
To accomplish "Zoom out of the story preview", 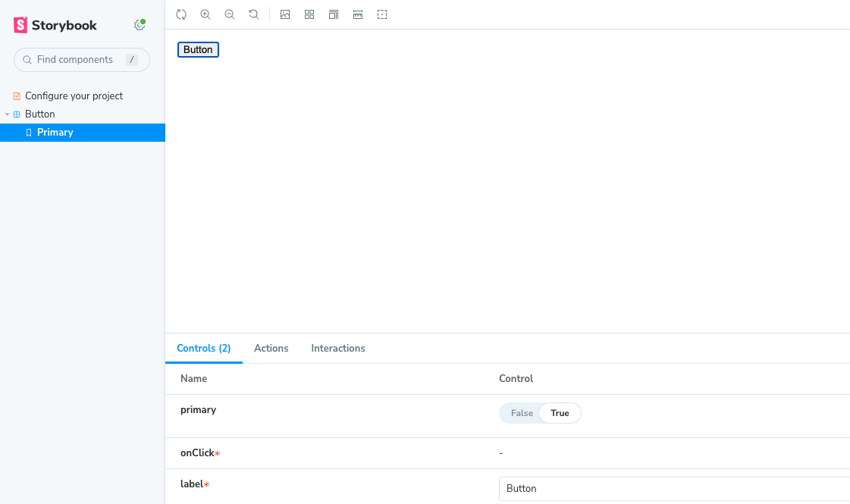I will pyautogui.click(x=230, y=14).
